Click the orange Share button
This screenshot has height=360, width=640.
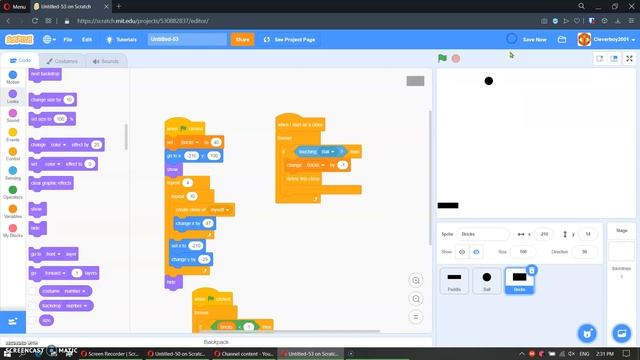click(x=242, y=40)
